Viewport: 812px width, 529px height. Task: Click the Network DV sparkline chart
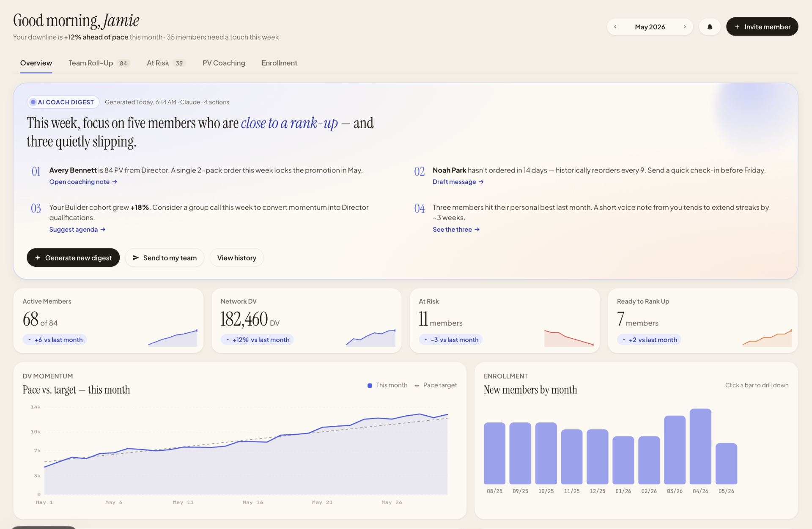[x=371, y=338]
